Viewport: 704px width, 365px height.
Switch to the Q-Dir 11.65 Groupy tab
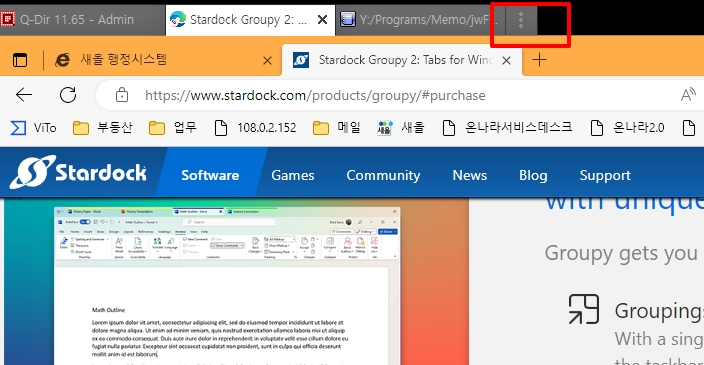pos(82,20)
